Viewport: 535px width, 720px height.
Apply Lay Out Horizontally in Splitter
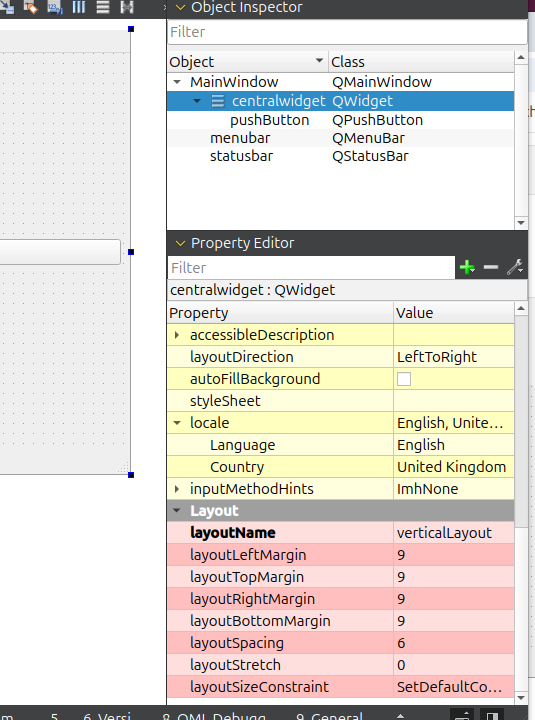tap(126, 7)
